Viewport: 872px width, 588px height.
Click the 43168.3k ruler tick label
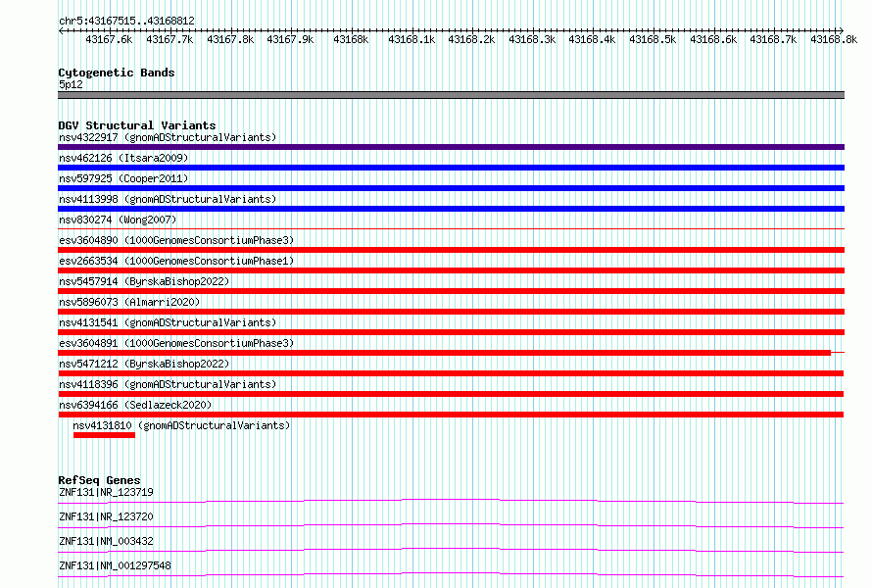pyautogui.click(x=532, y=39)
